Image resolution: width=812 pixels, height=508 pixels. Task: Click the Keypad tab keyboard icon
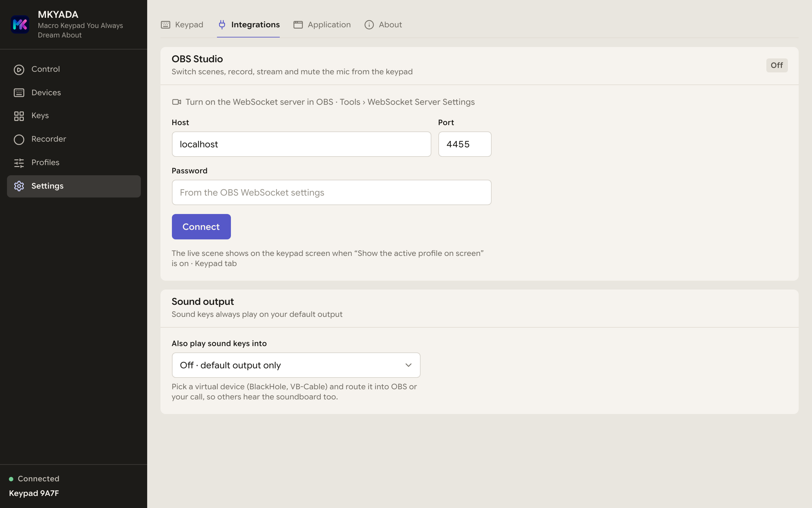click(x=166, y=25)
